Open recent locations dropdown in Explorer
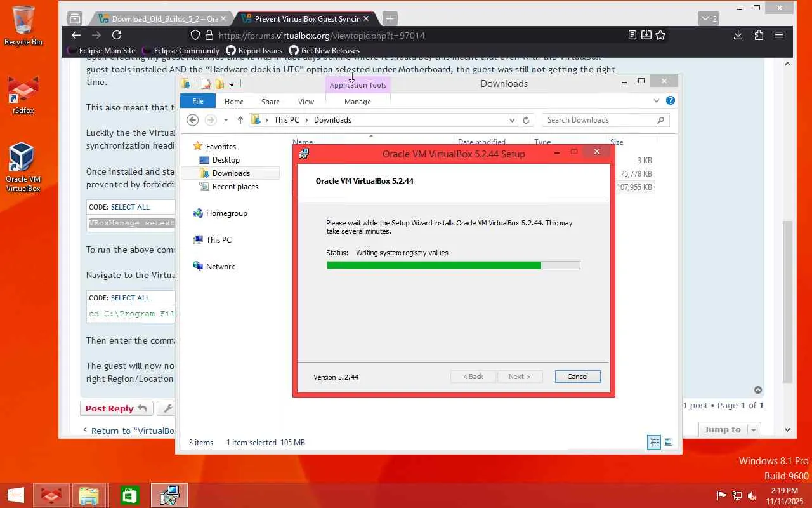The height and width of the screenshot is (508, 812). 226,120
